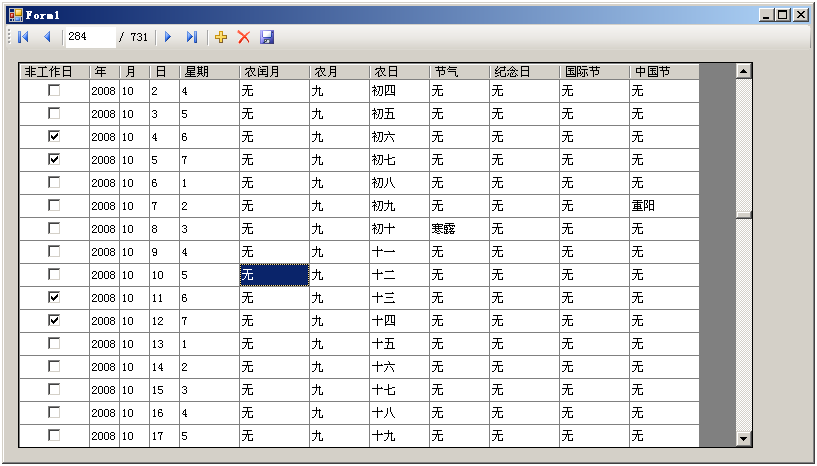Click the 农闰月 column header
This screenshot has width=817, height=466.
pyautogui.click(x=275, y=72)
